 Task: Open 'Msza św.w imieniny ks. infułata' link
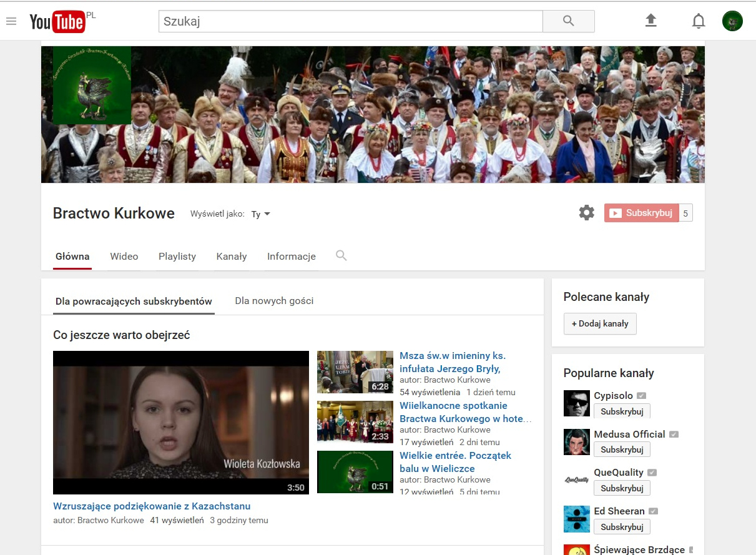point(453,362)
